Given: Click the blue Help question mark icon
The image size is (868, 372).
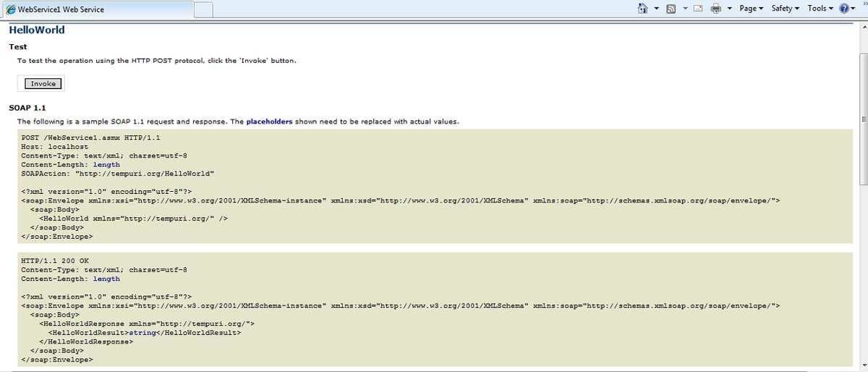Looking at the screenshot, I should pyautogui.click(x=843, y=9).
